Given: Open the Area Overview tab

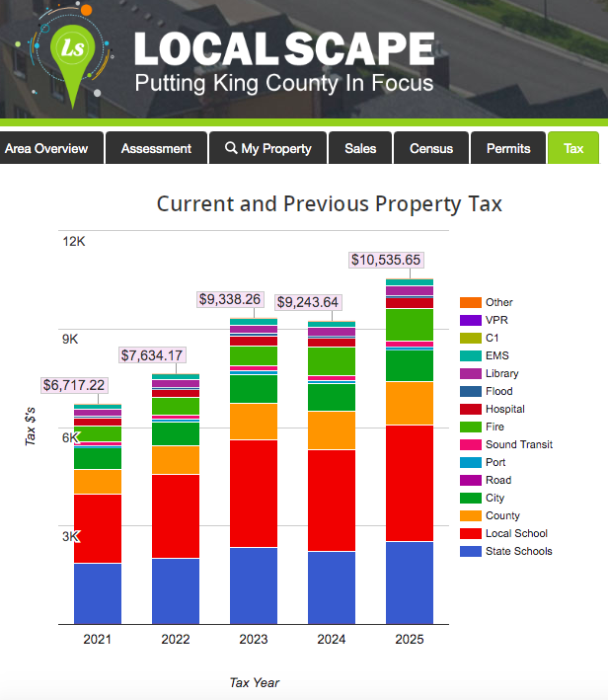Looking at the screenshot, I should (46, 148).
